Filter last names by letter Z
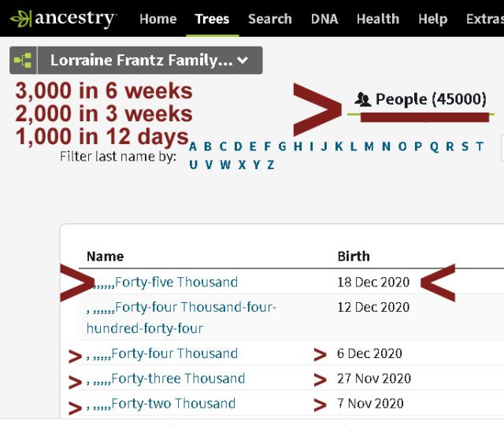 point(270,164)
